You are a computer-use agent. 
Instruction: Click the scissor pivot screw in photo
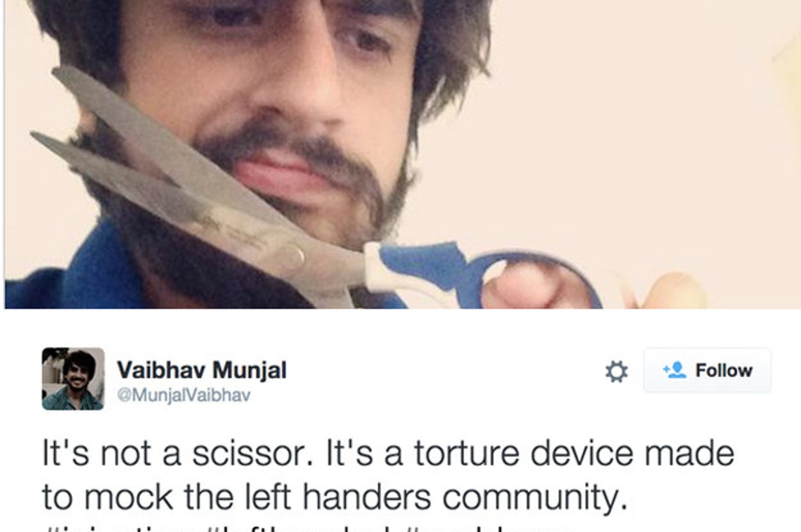(x=294, y=257)
